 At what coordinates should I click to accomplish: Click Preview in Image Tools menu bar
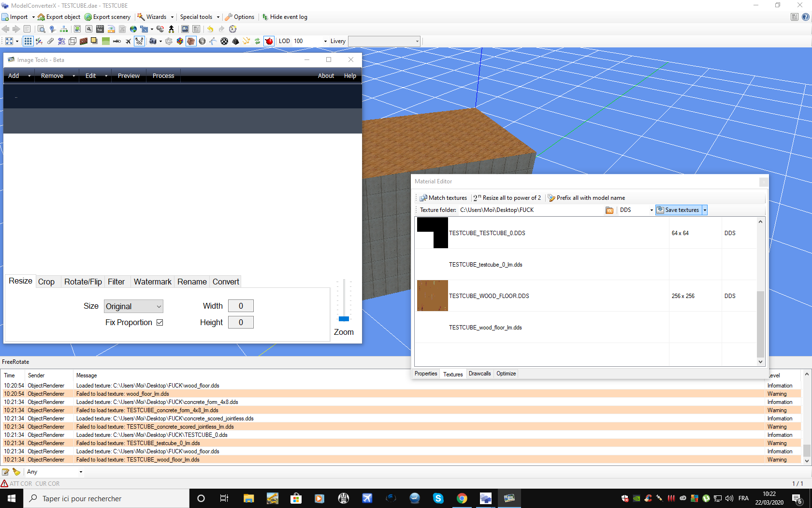129,76
